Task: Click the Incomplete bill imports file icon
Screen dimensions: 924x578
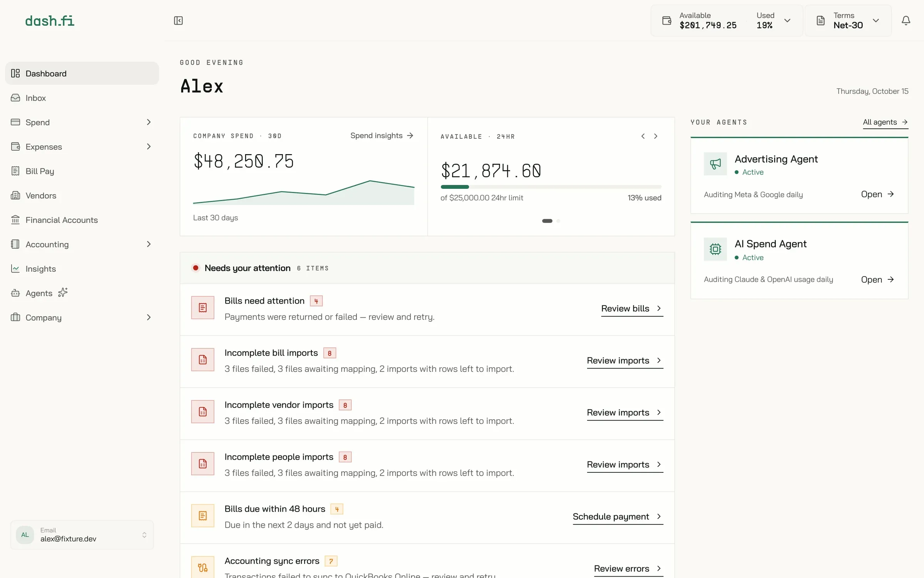Action: (x=203, y=360)
